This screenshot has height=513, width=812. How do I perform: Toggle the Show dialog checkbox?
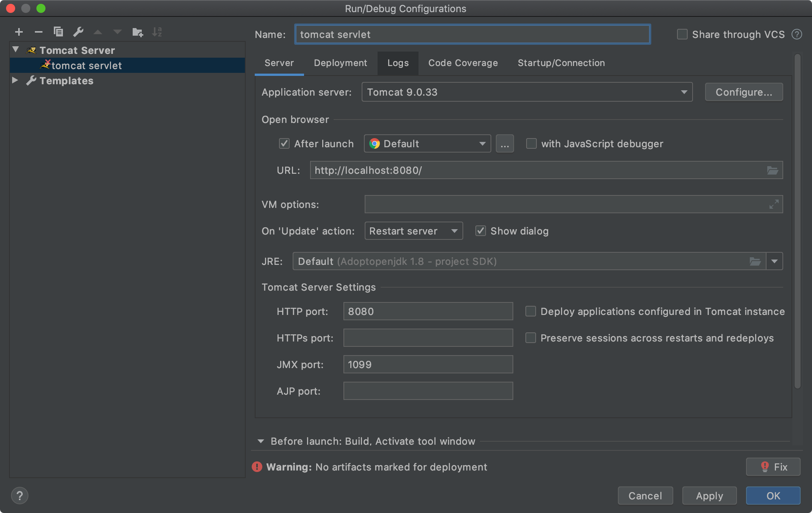[x=481, y=231]
